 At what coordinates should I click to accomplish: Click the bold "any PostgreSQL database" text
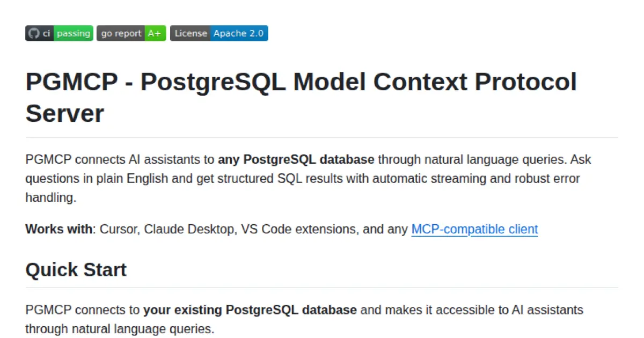296,160
